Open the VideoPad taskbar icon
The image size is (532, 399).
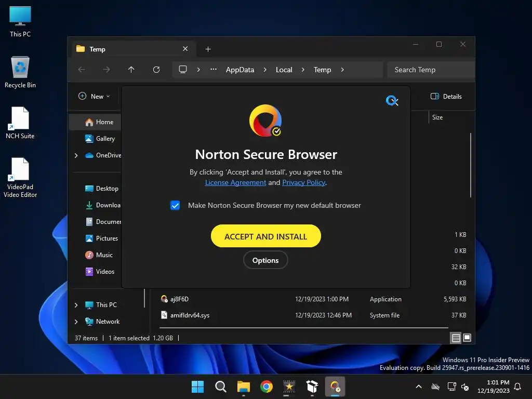[x=289, y=387]
